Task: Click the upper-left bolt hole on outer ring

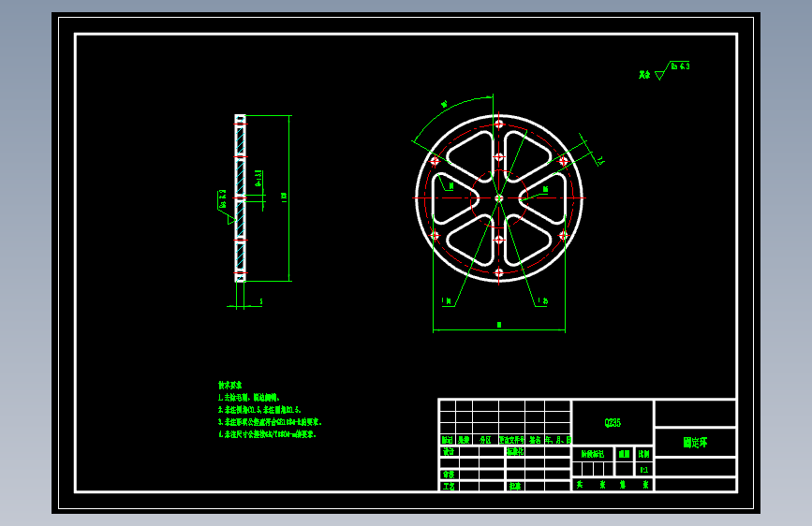Action: click(x=435, y=162)
